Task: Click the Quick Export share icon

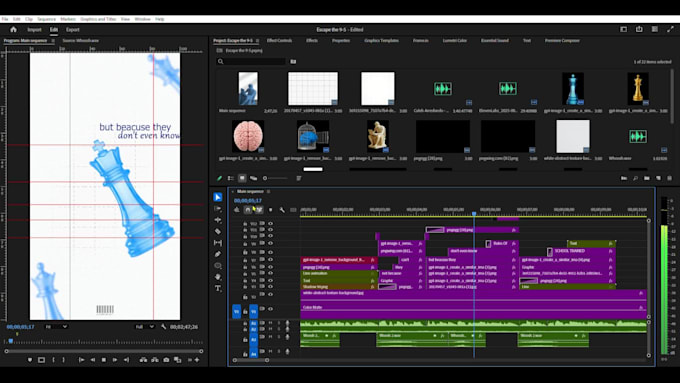Action: (x=639, y=29)
